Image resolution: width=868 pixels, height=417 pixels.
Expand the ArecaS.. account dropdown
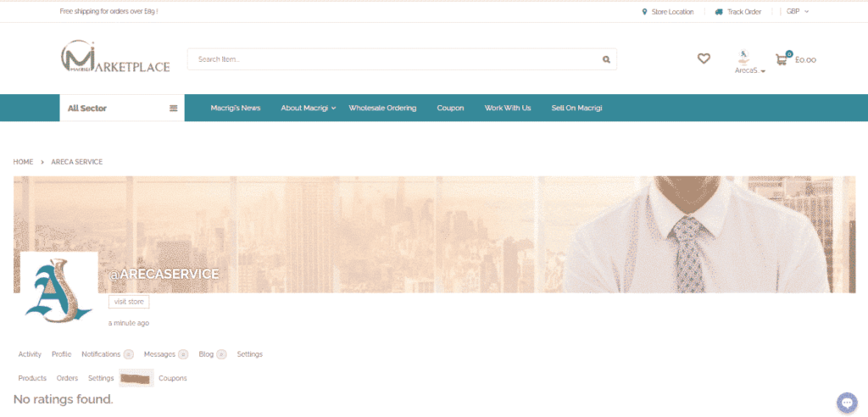pos(750,71)
